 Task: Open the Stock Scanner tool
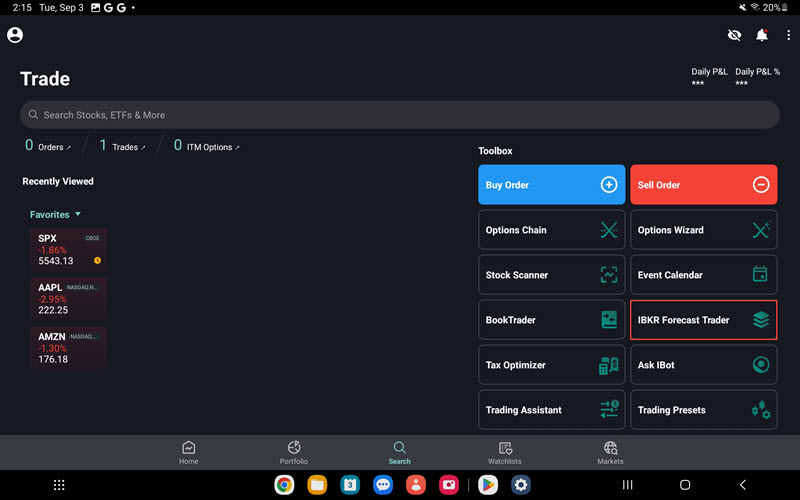tap(552, 274)
